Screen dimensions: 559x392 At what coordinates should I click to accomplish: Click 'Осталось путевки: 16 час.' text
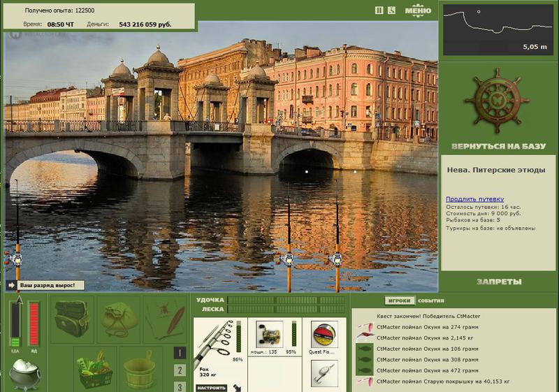(x=483, y=207)
